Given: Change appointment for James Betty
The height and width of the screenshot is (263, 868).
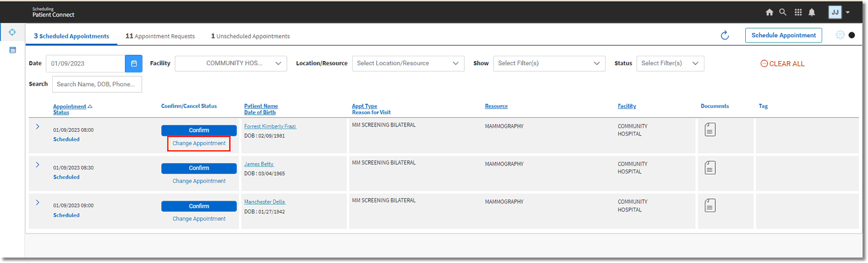Looking at the screenshot, I should point(199,181).
